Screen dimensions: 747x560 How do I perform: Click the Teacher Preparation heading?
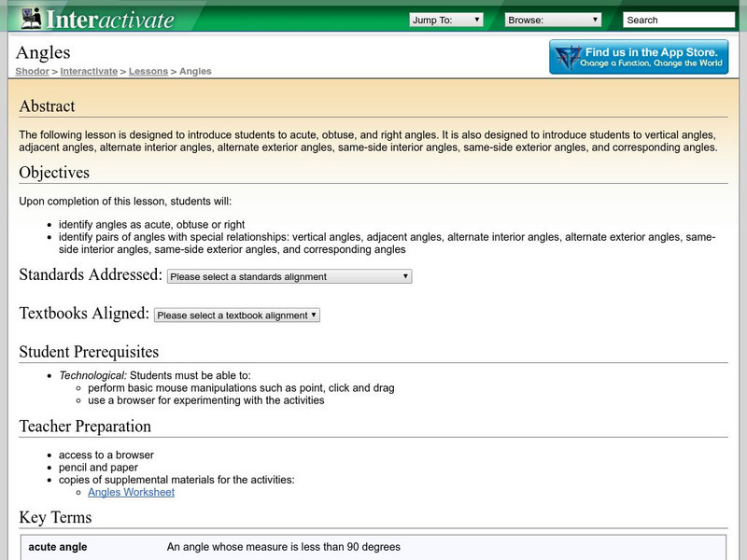pyautogui.click(x=85, y=427)
